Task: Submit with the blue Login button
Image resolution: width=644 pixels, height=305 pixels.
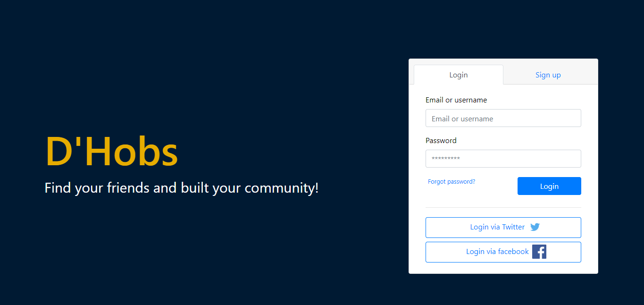Action: click(x=549, y=186)
